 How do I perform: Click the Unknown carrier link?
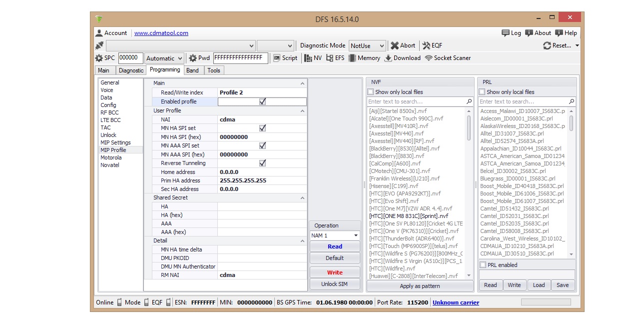[x=456, y=302]
